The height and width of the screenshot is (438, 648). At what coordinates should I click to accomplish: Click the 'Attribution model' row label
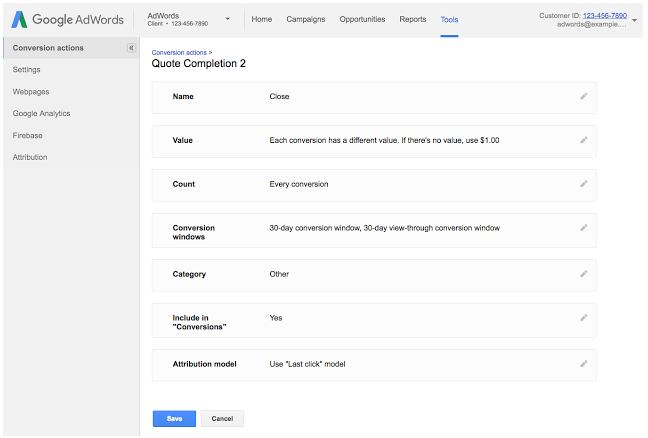pyautogui.click(x=205, y=364)
